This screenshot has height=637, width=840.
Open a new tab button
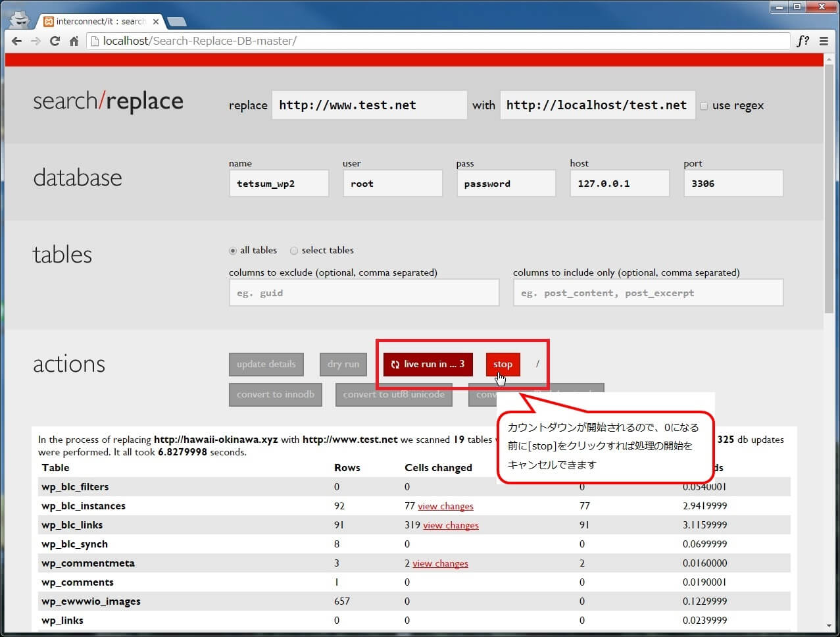pyautogui.click(x=176, y=22)
